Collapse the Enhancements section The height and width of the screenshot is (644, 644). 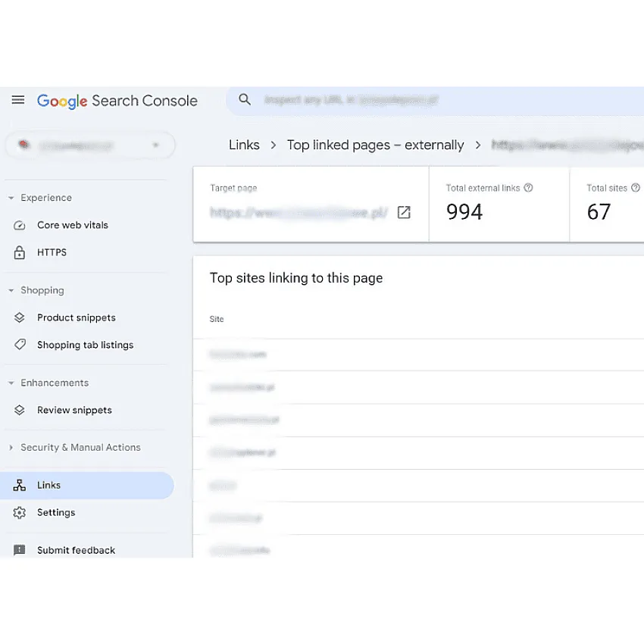pos(11,383)
